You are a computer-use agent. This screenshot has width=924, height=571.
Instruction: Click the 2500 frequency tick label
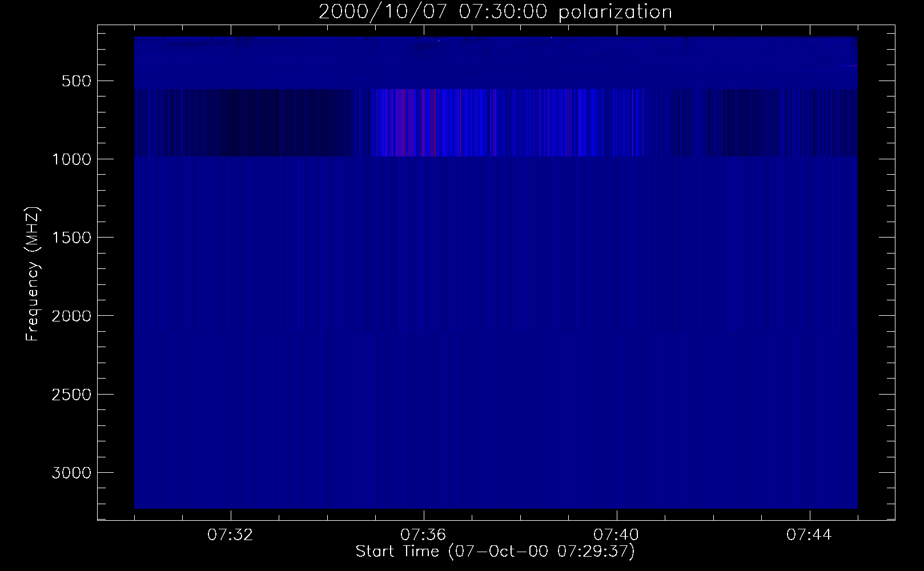[x=71, y=395]
